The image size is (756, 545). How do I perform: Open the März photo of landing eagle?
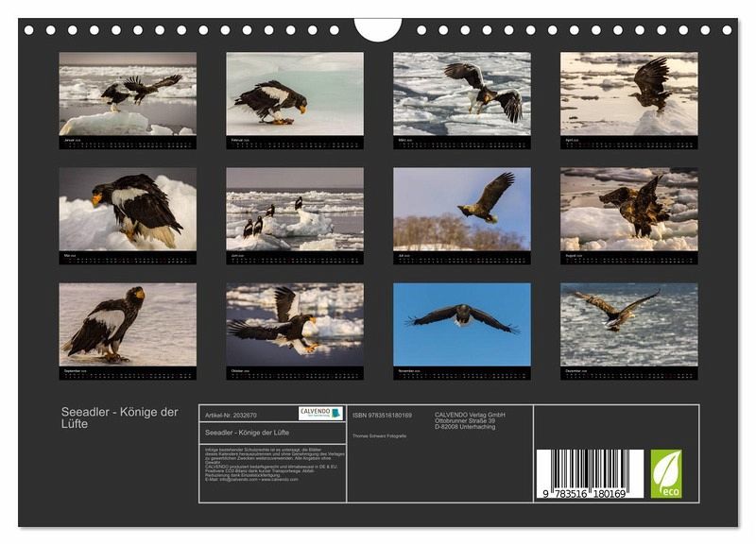point(461,94)
